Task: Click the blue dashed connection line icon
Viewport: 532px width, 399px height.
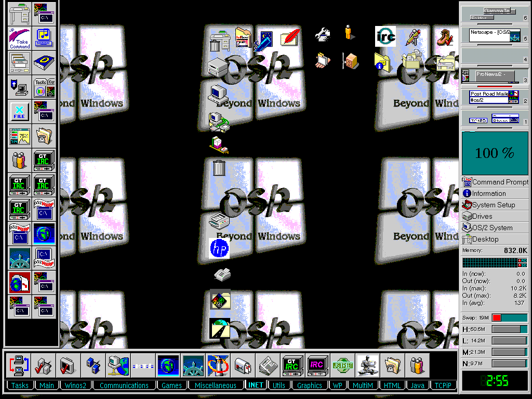Action: [143, 365]
